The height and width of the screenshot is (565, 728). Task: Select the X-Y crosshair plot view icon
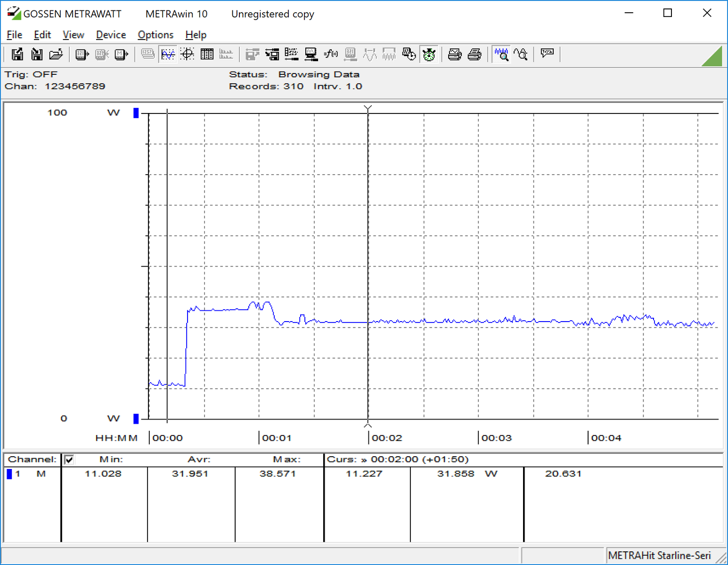(188, 55)
